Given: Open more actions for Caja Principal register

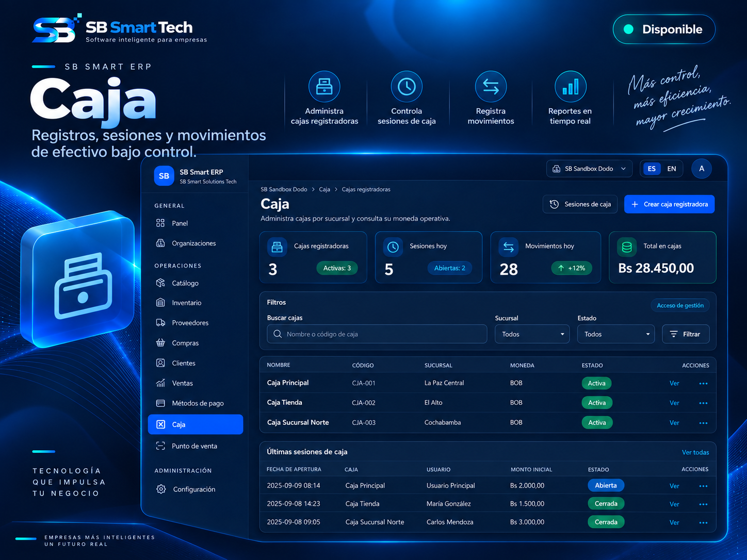Looking at the screenshot, I should point(703,384).
